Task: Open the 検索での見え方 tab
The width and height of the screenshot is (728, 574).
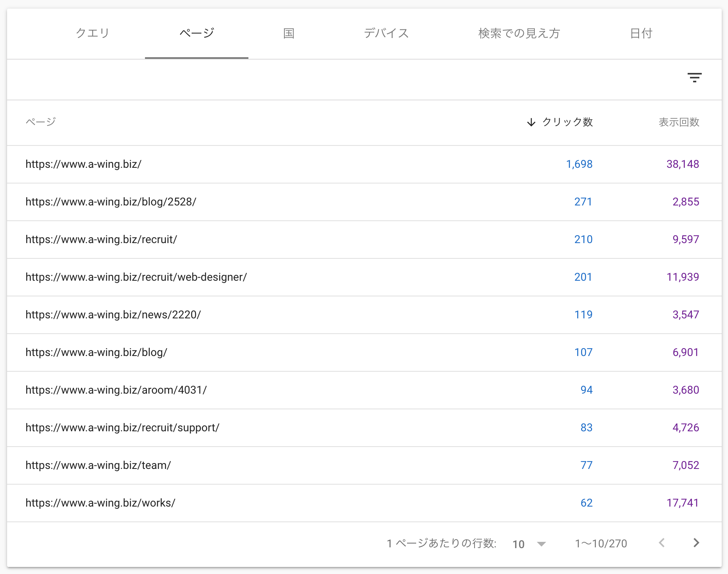Action: (519, 33)
